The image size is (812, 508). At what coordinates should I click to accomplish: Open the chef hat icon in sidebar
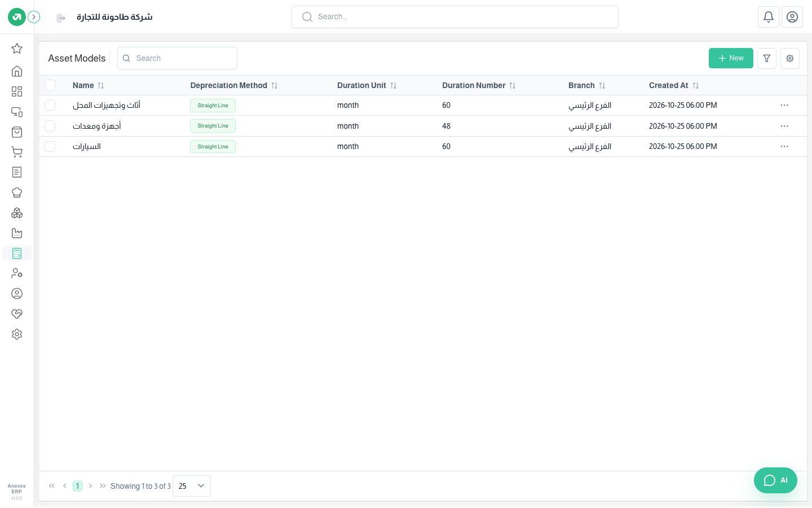pos(17,192)
